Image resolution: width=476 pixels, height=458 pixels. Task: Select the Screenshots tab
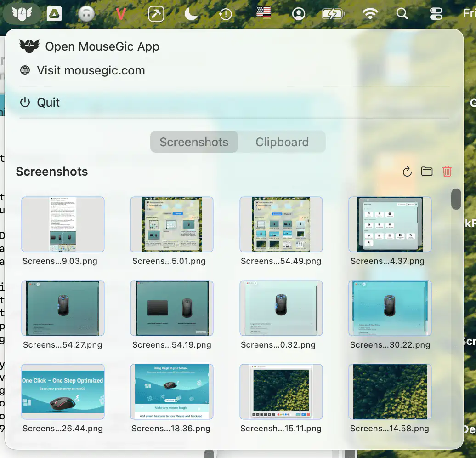click(194, 142)
